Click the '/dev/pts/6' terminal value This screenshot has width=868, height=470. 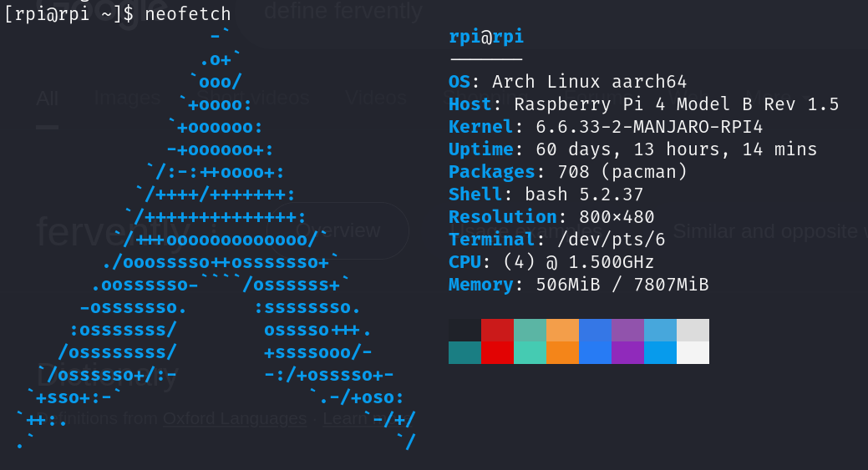(612, 240)
